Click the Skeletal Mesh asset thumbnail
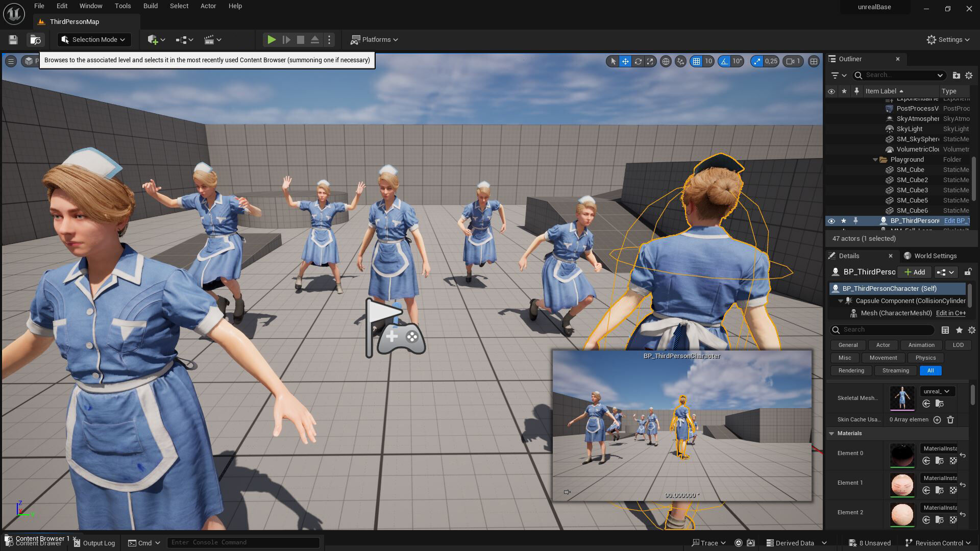The image size is (980, 551). (902, 398)
